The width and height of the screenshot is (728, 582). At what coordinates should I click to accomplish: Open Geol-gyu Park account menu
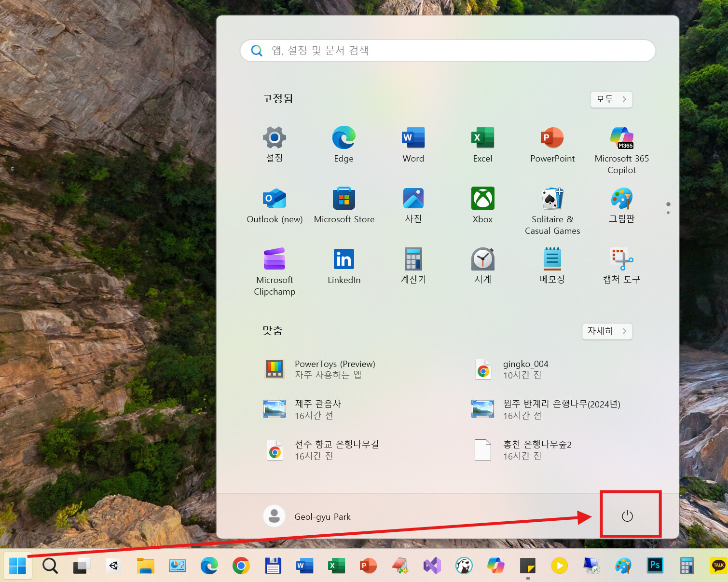(x=307, y=516)
